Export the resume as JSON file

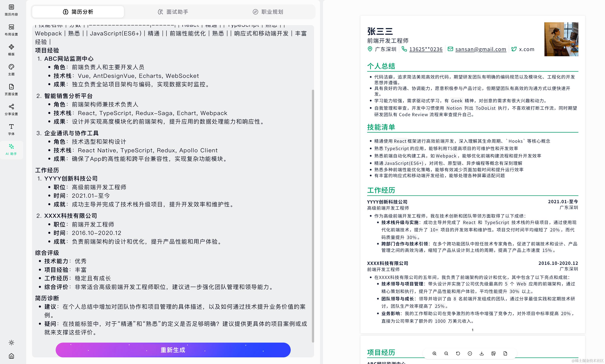(505, 353)
